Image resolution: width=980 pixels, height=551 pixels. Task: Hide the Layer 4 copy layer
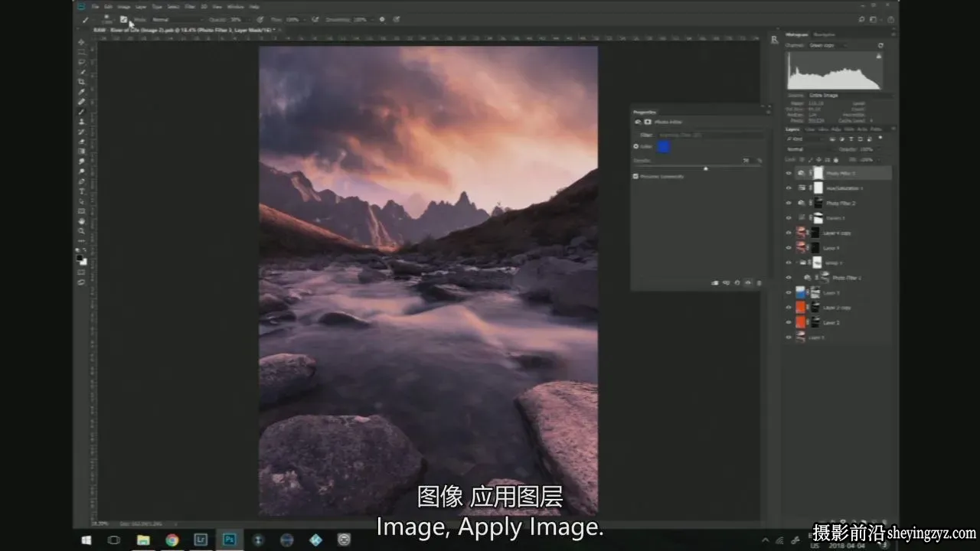tap(789, 233)
